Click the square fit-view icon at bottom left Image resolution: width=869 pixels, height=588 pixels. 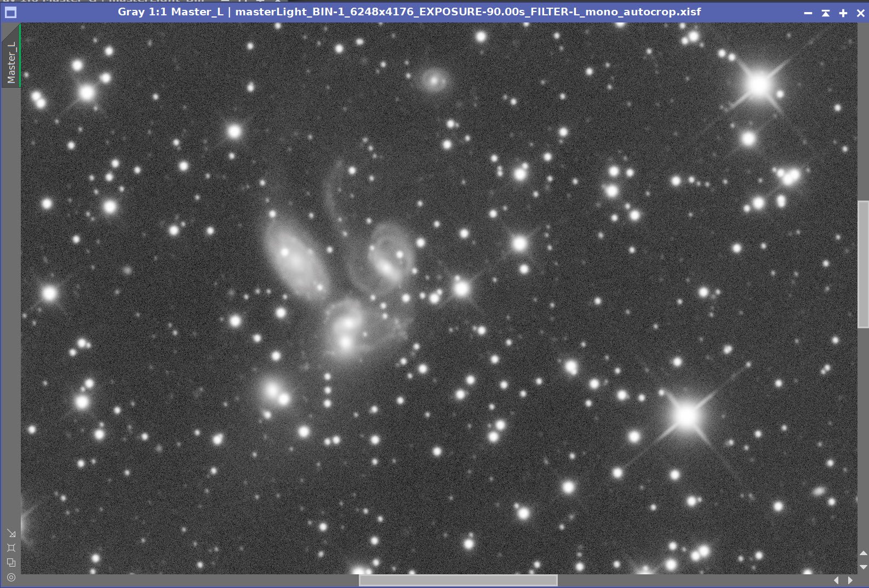[x=11, y=547]
